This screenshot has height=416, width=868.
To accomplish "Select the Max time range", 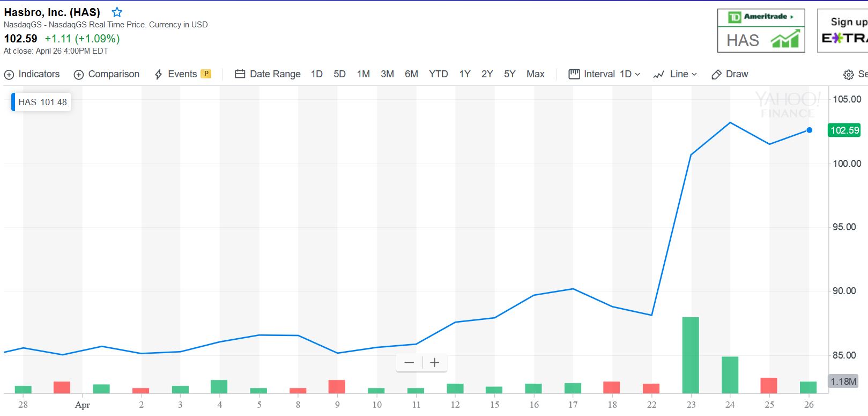I will (x=535, y=74).
